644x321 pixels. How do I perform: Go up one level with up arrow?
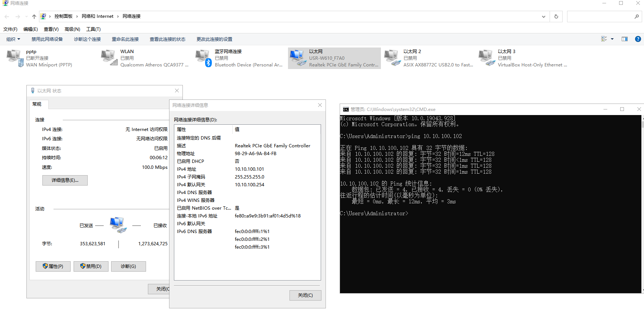tap(34, 16)
